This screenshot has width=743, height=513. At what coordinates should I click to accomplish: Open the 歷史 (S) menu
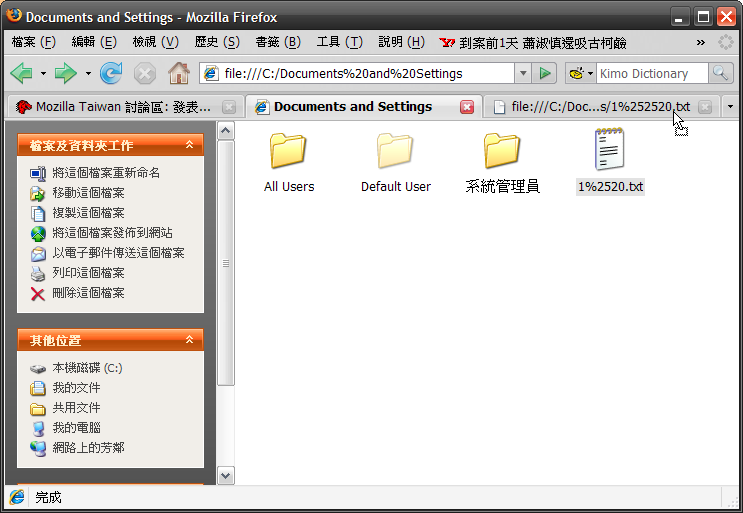click(217, 43)
